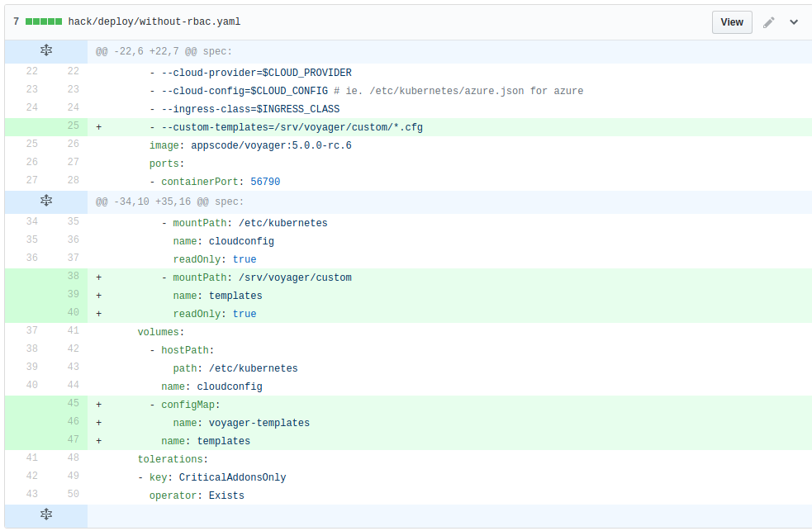Click old line number 22
This screenshot has height=531, width=812.
point(31,73)
